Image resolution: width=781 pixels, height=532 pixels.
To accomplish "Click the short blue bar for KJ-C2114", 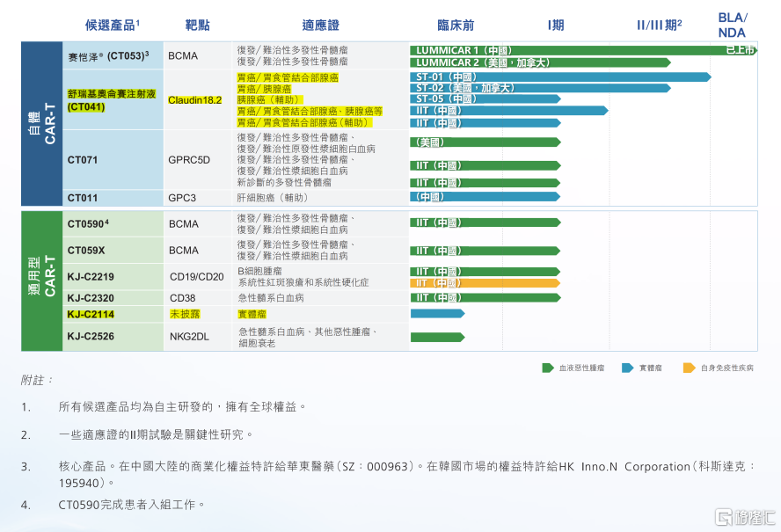I will click(x=437, y=313).
